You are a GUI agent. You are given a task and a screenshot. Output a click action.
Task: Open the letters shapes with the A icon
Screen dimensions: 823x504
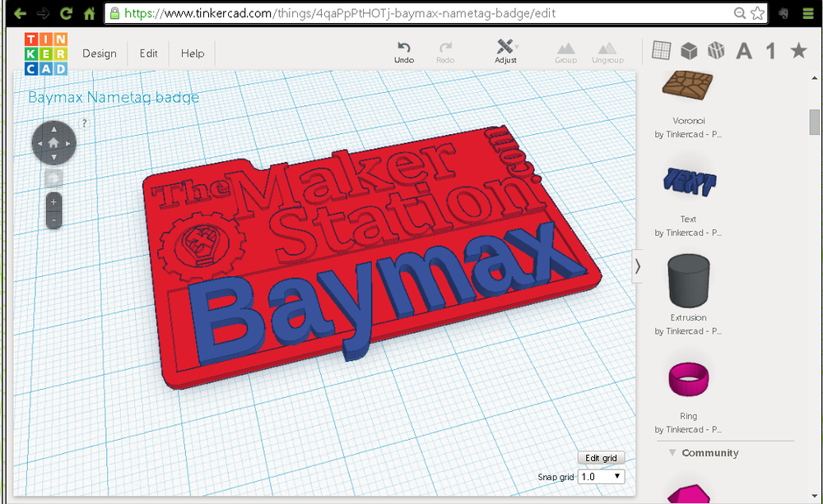[x=743, y=50]
